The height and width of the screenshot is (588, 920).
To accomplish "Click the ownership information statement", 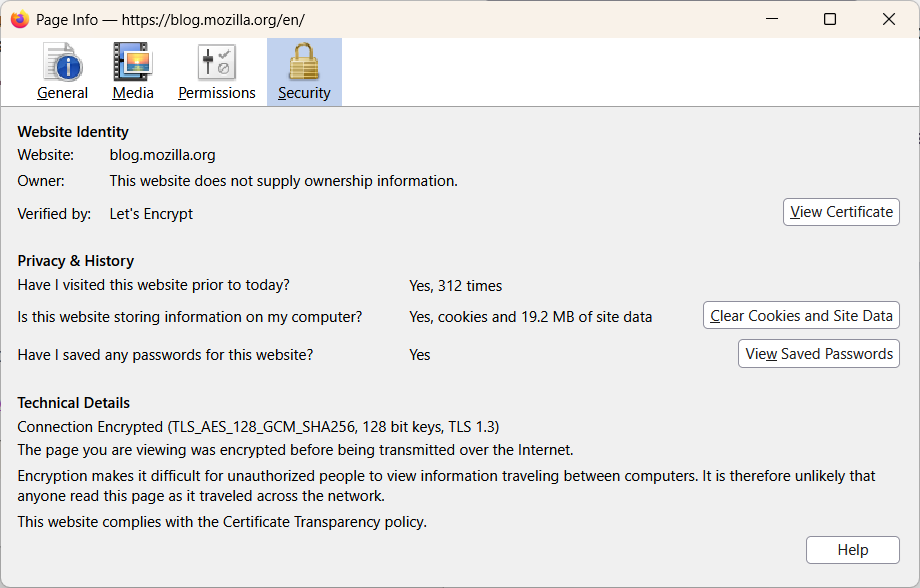I will [x=283, y=181].
